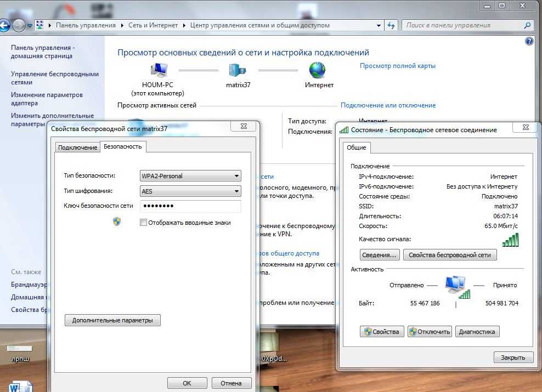Click the refresh address bar icon
This screenshot has width=542, height=392.
tap(391, 25)
